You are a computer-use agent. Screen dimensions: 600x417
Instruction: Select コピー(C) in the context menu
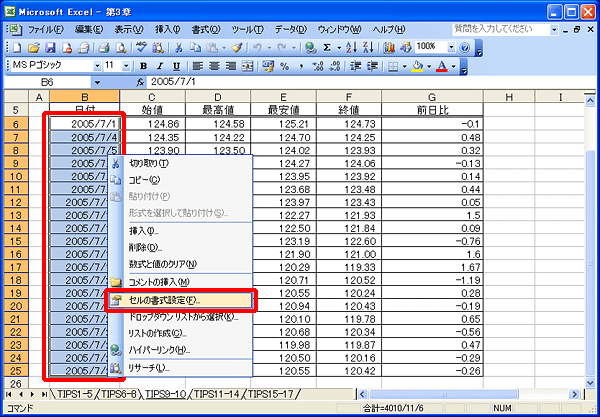coord(179,179)
